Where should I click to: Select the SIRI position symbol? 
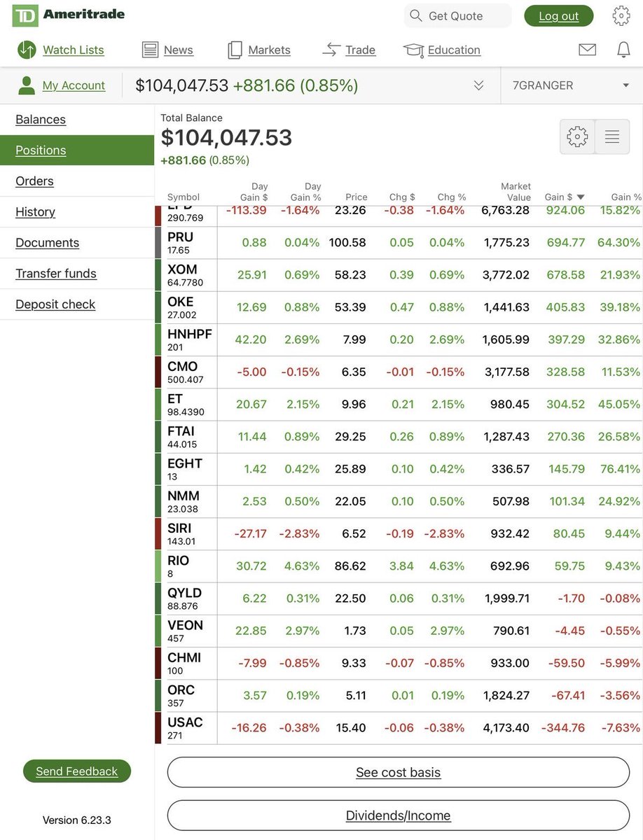tap(179, 528)
